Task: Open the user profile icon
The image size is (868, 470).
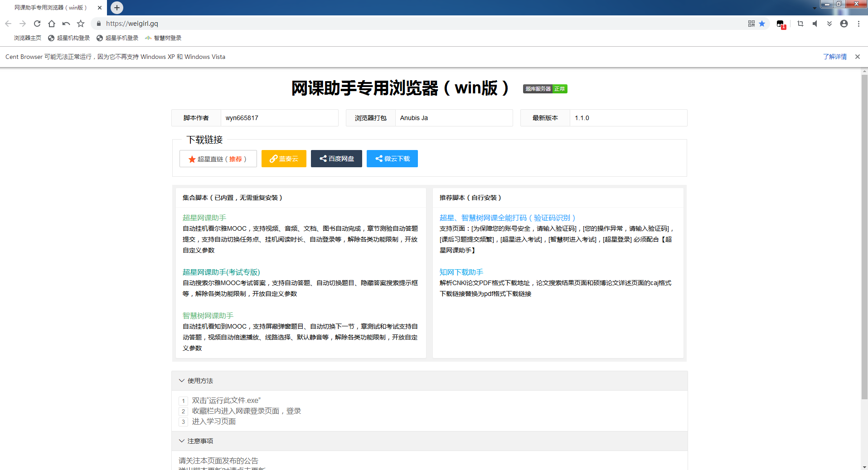Action: 844,24
